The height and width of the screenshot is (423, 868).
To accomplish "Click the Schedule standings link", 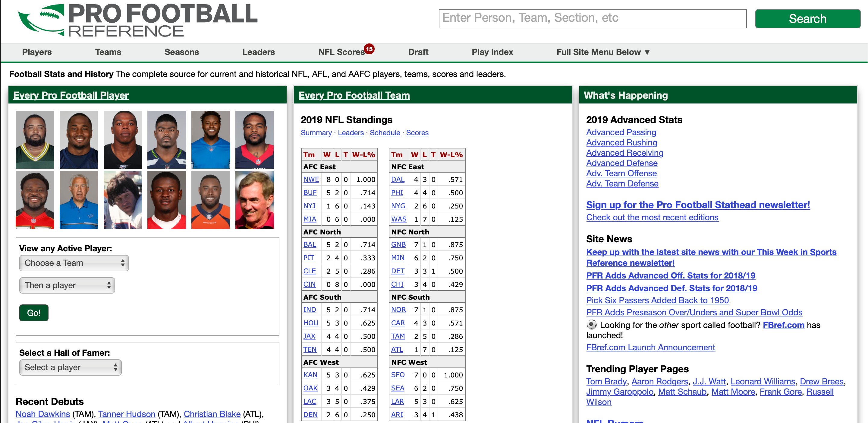I will (385, 132).
